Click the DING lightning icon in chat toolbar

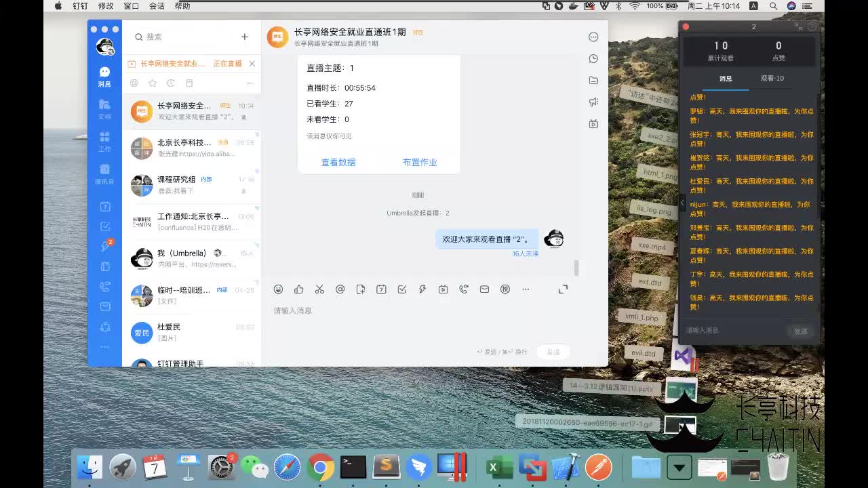422,289
